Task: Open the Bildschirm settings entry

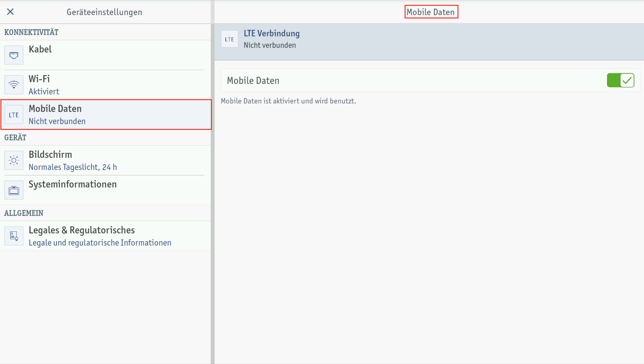Action: pyautogui.click(x=105, y=160)
